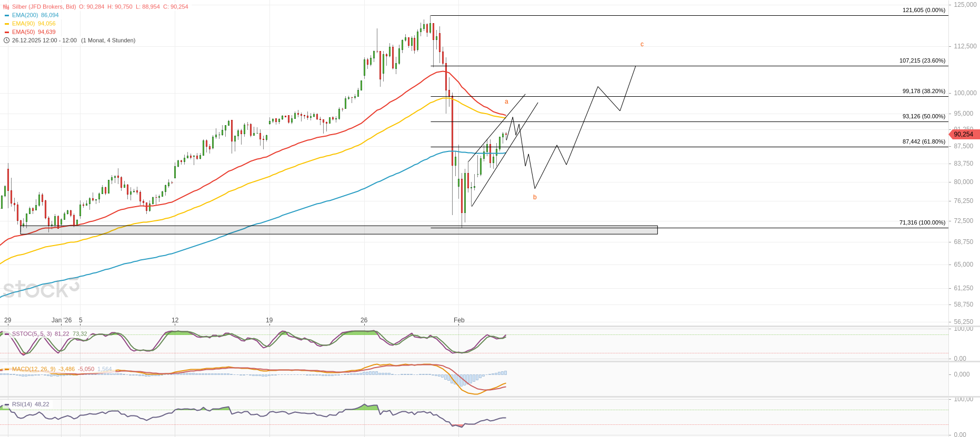Click the orange MACD legend marker
The image size is (980, 437).
(6, 369)
